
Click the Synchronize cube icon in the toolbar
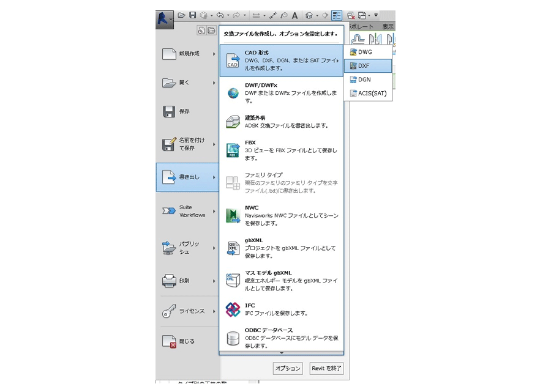click(203, 15)
